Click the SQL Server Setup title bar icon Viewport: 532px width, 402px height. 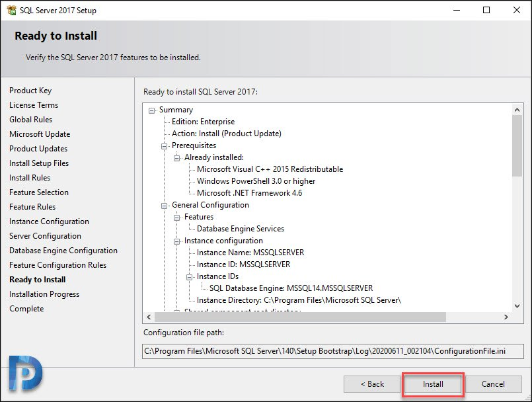[11, 10]
